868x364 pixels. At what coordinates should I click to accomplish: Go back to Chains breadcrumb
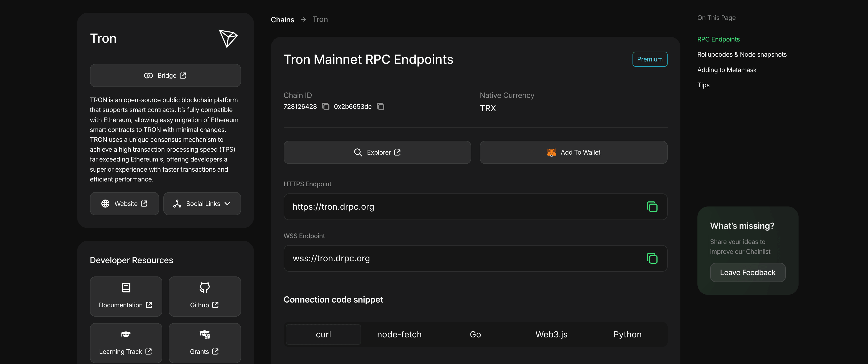pos(282,19)
